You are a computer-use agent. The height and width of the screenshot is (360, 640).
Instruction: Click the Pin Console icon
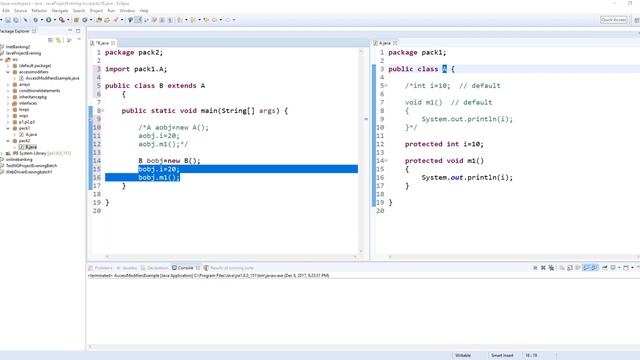(x=604, y=268)
